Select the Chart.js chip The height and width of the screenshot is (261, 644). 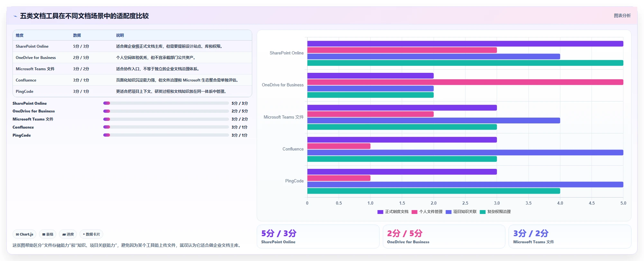[24, 234]
